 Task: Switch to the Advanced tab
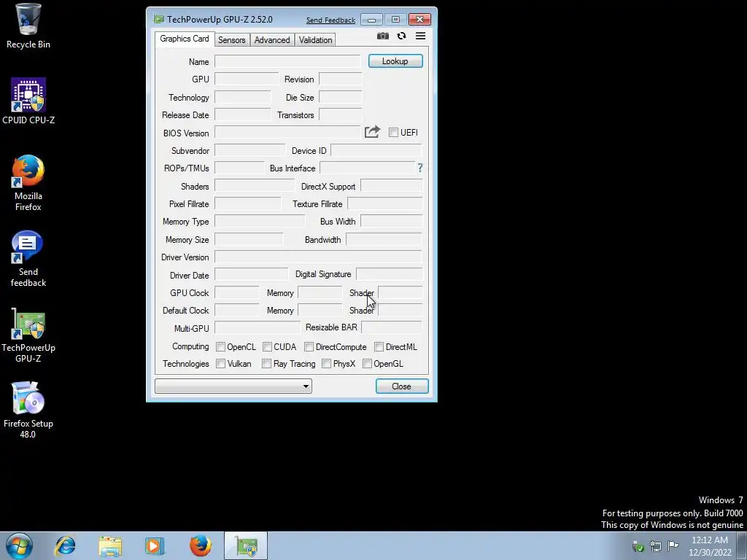click(272, 40)
